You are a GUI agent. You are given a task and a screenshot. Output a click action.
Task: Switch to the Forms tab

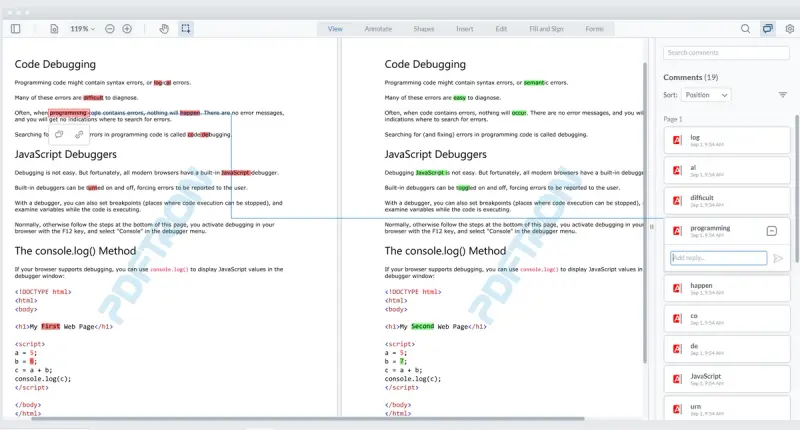click(594, 29)
